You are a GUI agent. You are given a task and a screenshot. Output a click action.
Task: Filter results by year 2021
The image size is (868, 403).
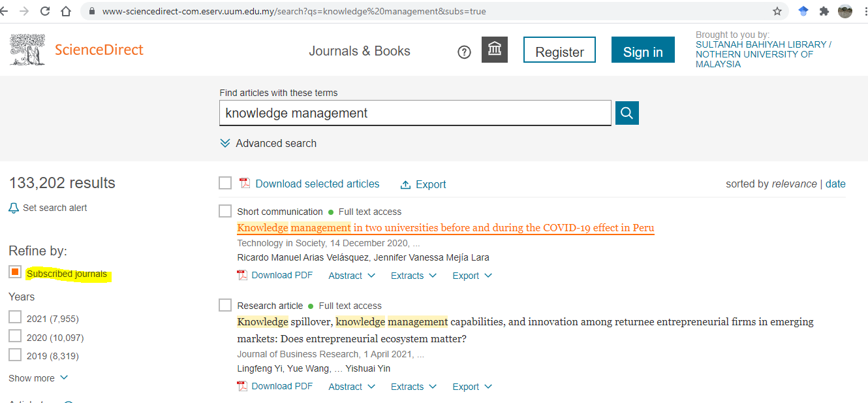(15, 317)
